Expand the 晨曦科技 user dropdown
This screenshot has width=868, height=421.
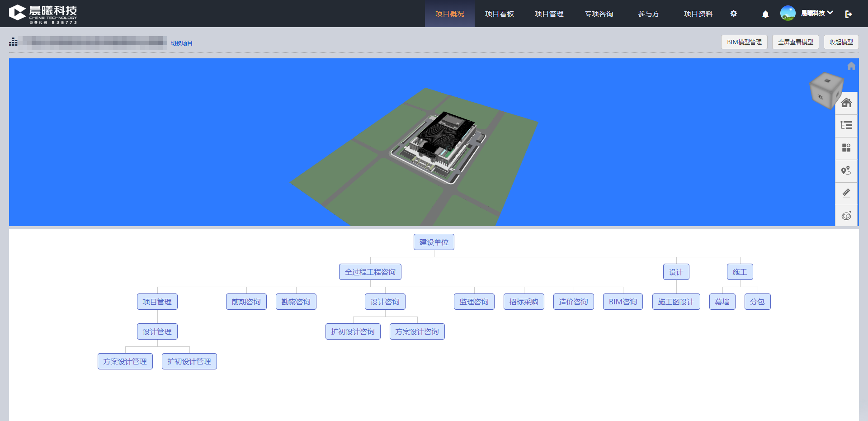[817, 13]
